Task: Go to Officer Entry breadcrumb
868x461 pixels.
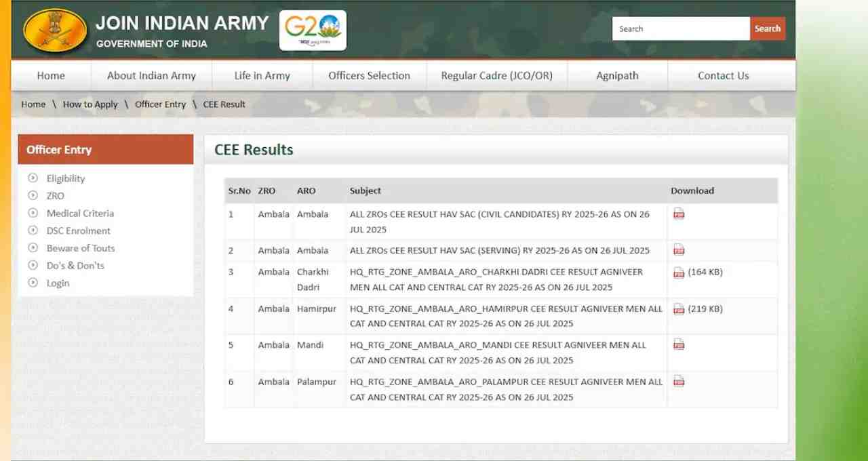Action: (160, 104)
